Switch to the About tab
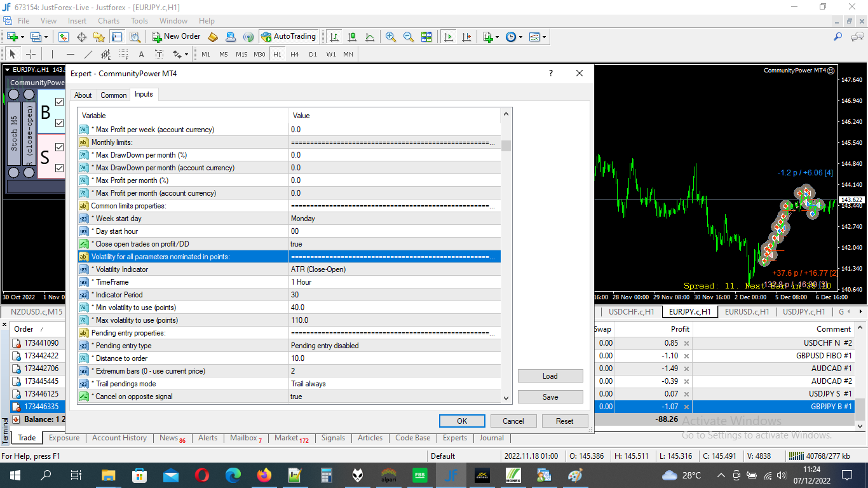This screenshot has width=868, height=488. (83, 95)
